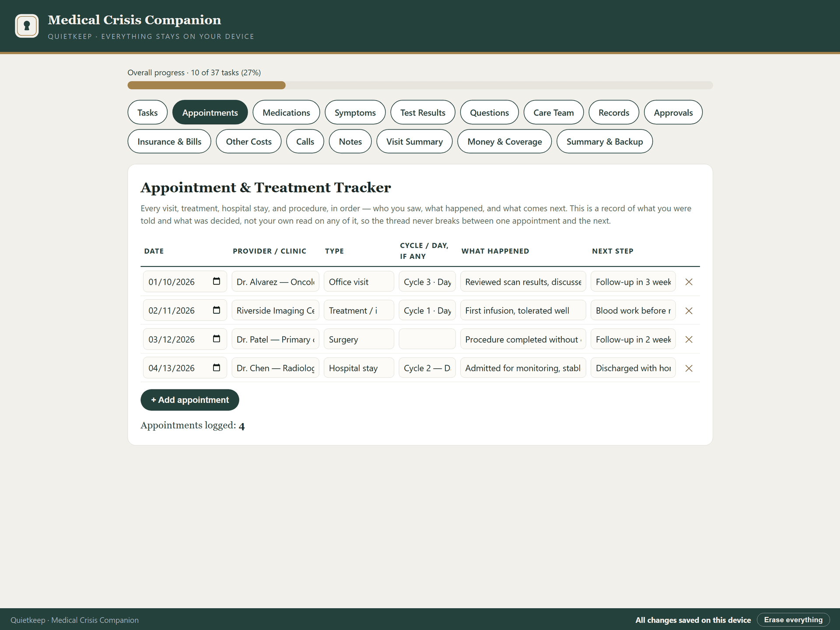Open the Insurance & Bills tab
Screen dimensions: 840x630
tap(169, 141)
